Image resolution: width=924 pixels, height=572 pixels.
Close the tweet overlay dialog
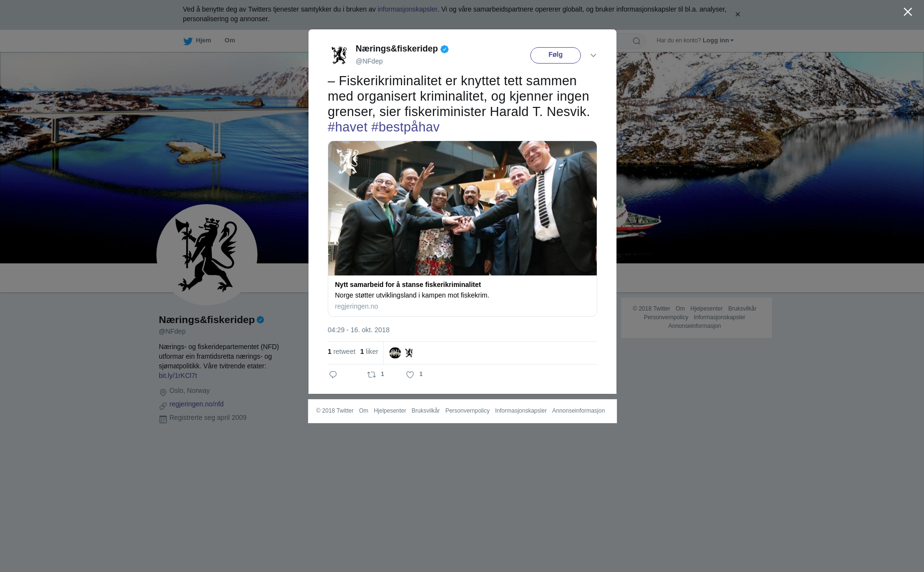pyautogui.click(x=908, y=12)
